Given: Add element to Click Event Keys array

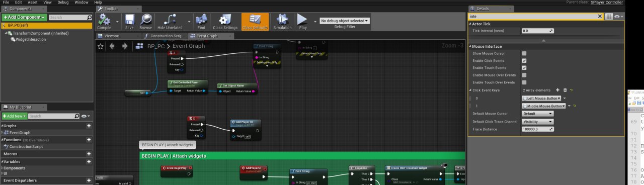Looking at the screenshot, I should (558, 90).
